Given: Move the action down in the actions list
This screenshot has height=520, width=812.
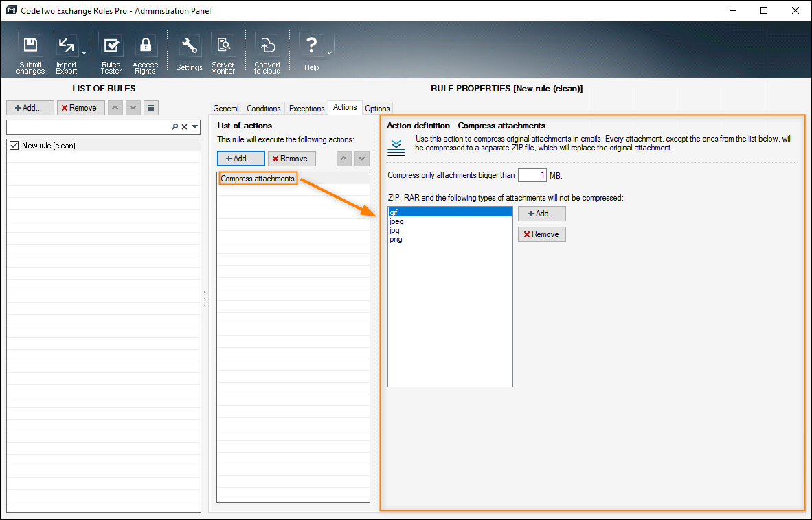Looking at the screenshot, I should (362, 159).
